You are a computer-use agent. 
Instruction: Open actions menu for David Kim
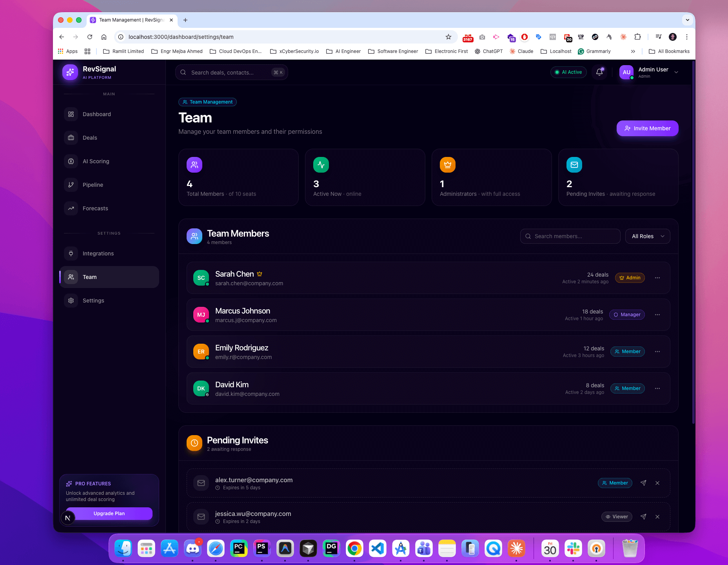[x=657, y=388]
